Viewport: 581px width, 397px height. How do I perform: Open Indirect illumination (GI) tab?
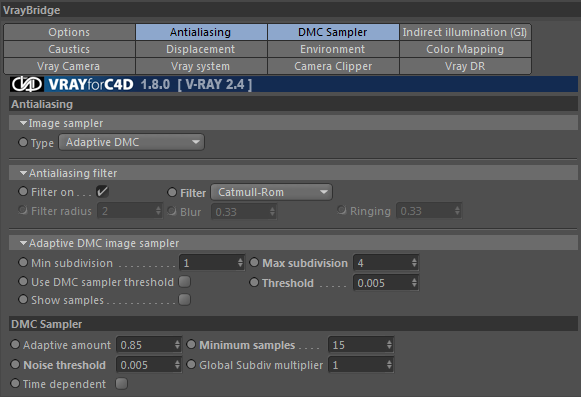465,32
